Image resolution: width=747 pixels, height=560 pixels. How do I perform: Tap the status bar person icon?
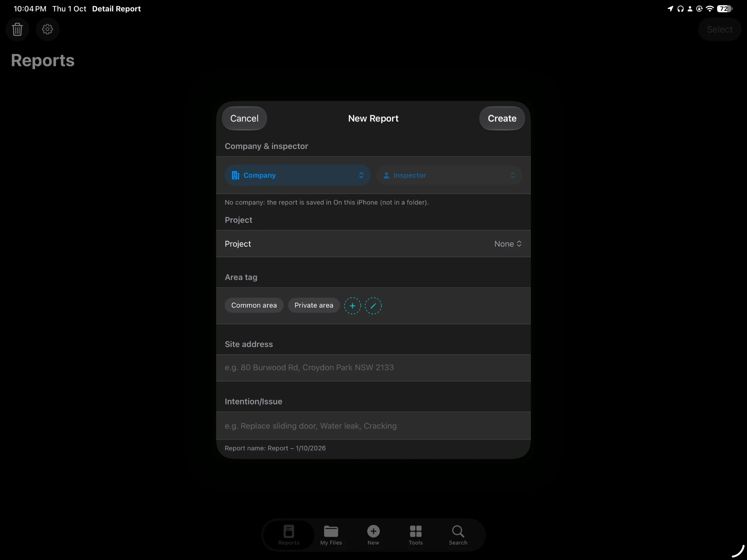tap(690, 9)
